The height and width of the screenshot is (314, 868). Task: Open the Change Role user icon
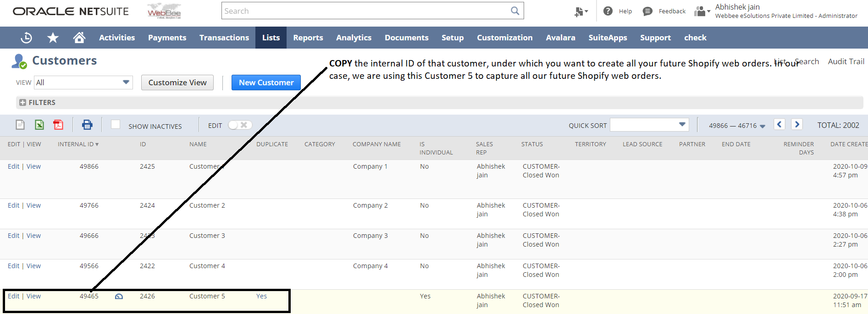pyautogui.click(x=702, y=11)
